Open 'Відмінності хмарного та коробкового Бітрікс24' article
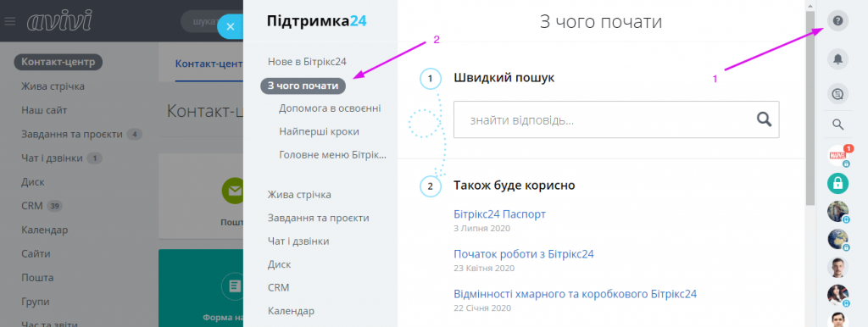868x327 pixels. pyautogui.click(x=576, y=294)
